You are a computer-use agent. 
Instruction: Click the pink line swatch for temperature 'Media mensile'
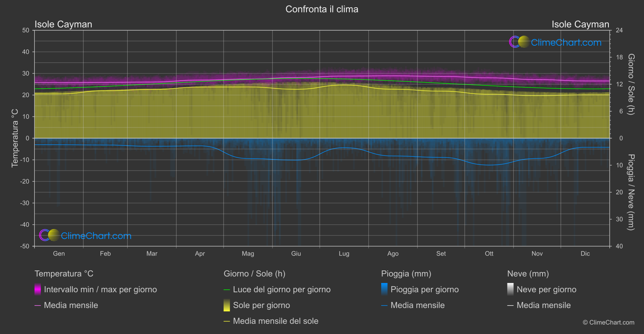(x=38, y=306)
